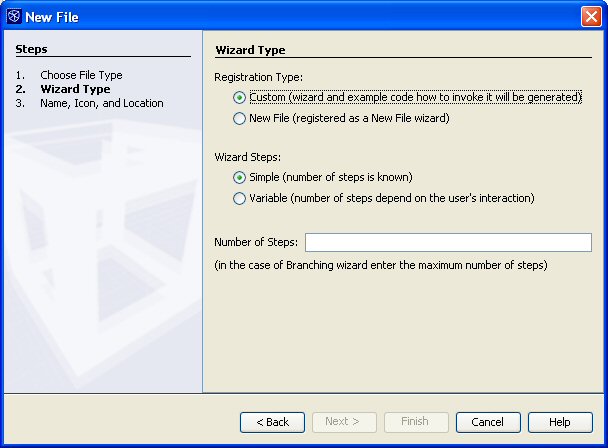Click the NetBeans cube icon in title bar

point(14,17)
